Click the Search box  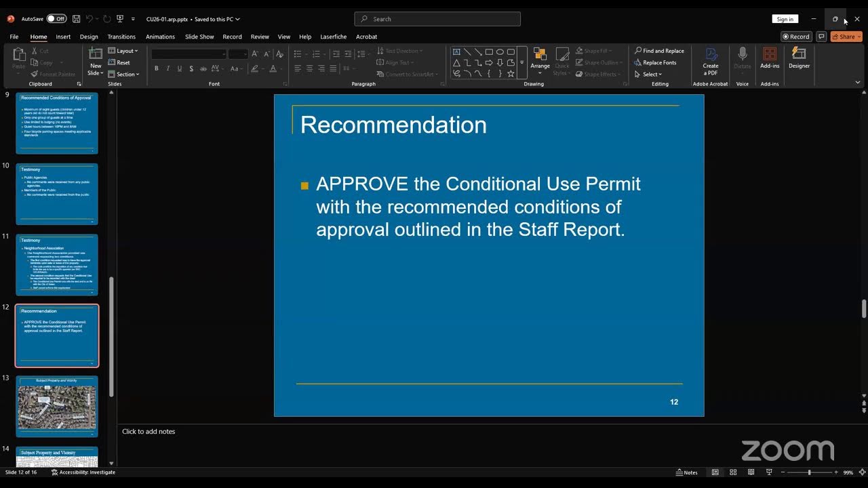(x=437, y=19)
